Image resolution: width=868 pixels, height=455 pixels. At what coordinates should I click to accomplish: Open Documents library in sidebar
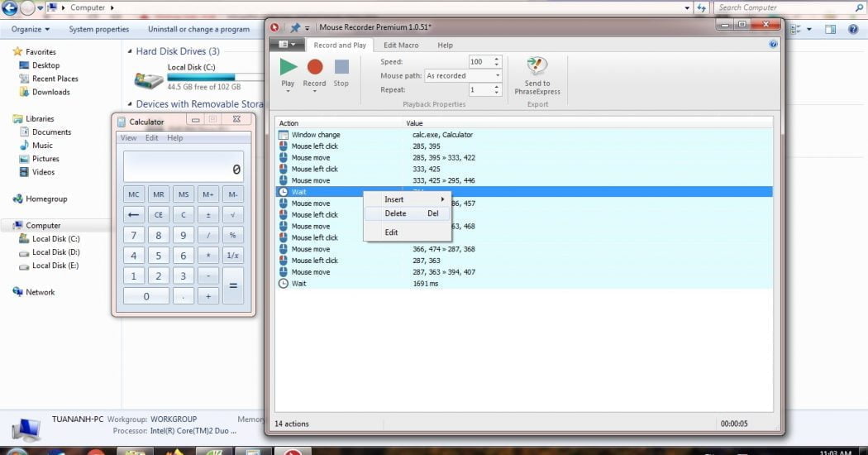[51, 132]
